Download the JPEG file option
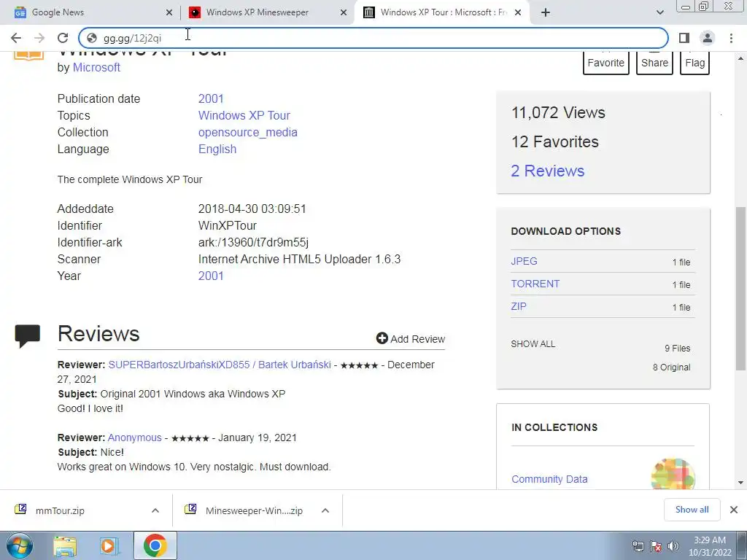Viewport: 747px width, 560px height. [524, 262]
